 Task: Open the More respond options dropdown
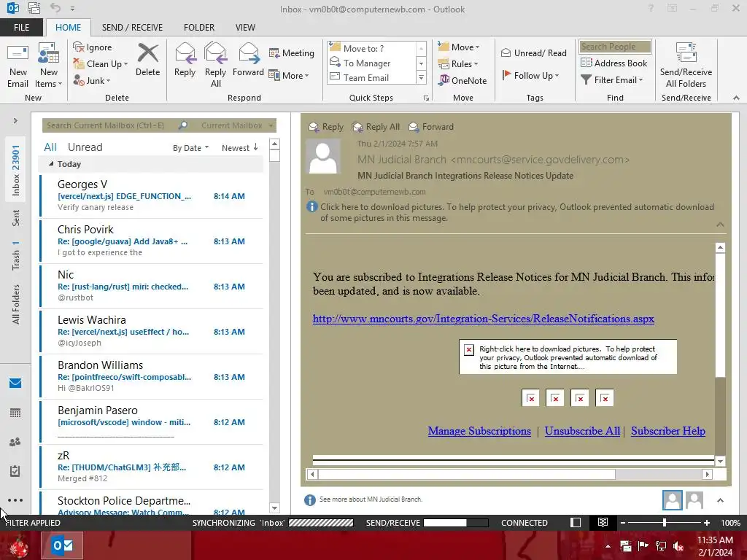click(x=289, y=75)
